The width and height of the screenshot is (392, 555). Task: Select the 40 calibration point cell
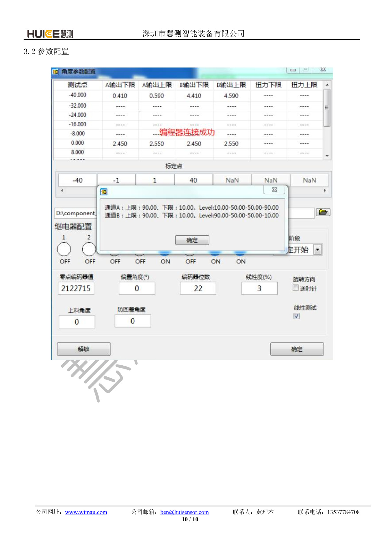[194, 180]
